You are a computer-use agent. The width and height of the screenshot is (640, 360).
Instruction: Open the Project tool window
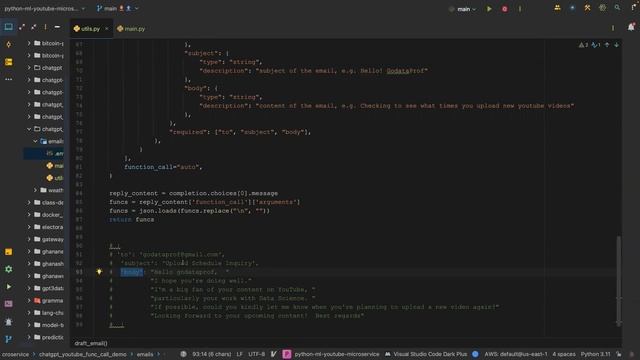pyautogui.click(x=8, y=27)
